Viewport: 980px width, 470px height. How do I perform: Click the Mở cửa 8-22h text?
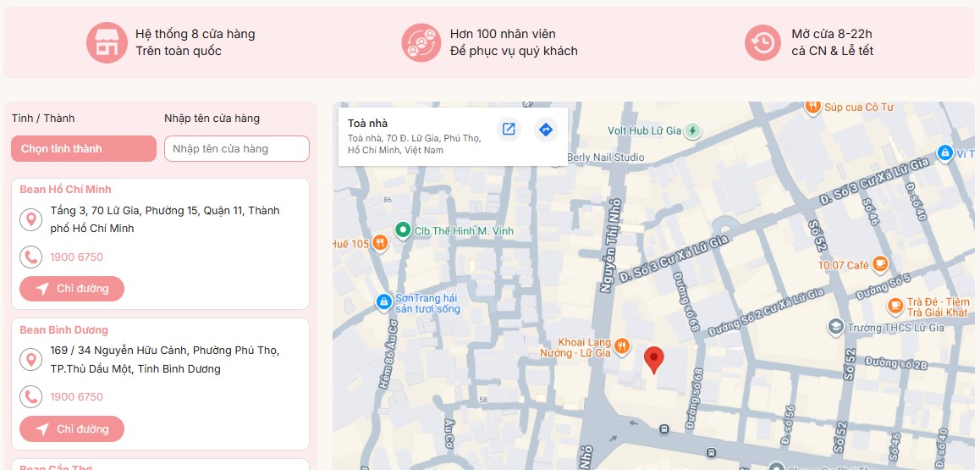(832, 34)
